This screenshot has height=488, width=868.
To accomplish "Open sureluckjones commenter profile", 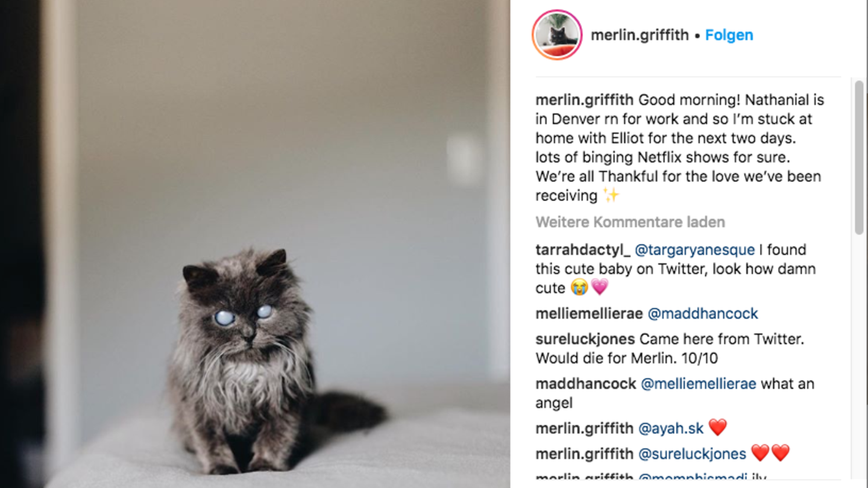I will [585, 339].
